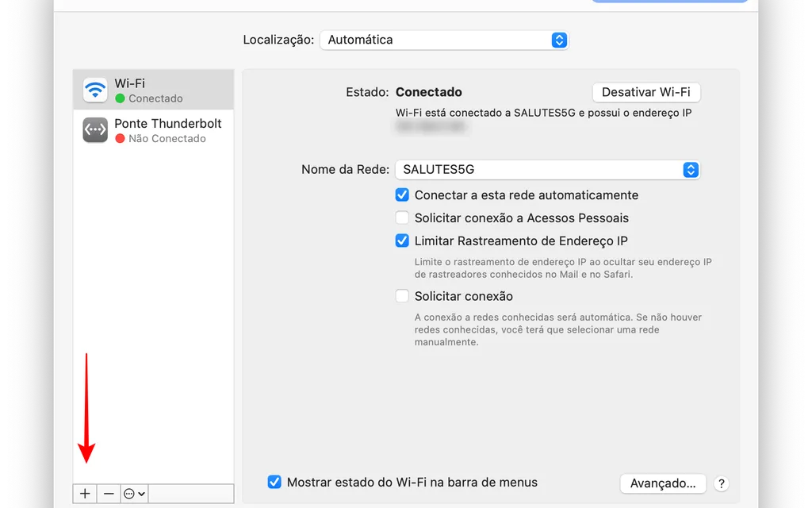812x508 pixels.
Task: Toggle Limitar Rastreamento de Endereço IP checkbox
Action: (402, 241)
